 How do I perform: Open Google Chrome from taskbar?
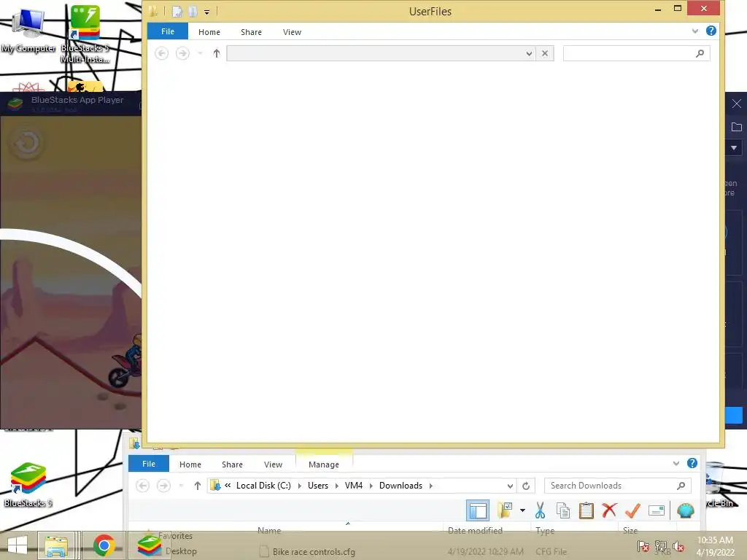click(104, 545)
